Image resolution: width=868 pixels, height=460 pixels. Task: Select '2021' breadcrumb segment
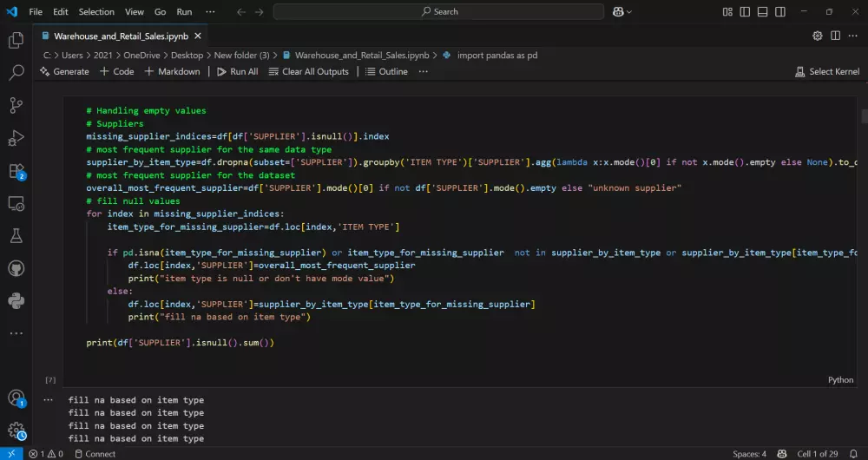(103, 56)
